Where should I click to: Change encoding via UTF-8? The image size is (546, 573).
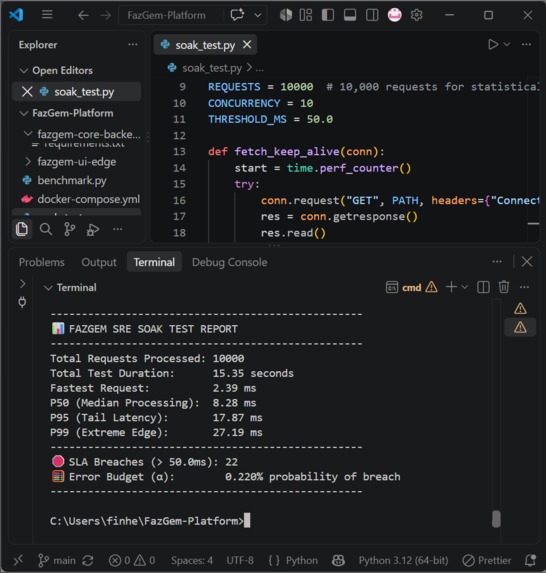tap(240, 560)
